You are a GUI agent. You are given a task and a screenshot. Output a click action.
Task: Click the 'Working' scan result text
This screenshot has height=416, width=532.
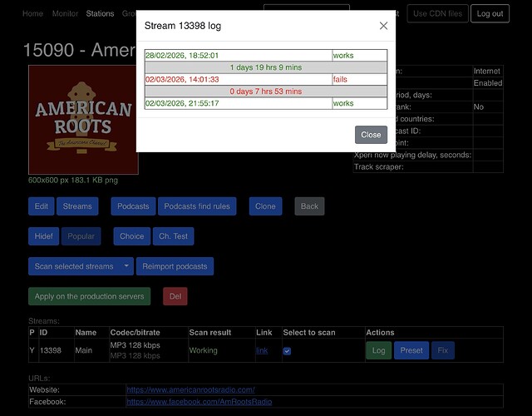[203, 350]
